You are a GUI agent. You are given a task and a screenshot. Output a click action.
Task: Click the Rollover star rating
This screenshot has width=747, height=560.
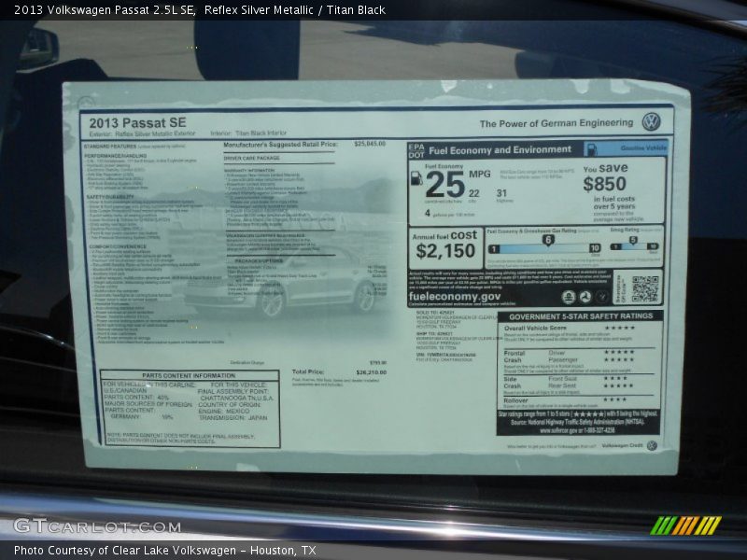[x=615, y=399]
